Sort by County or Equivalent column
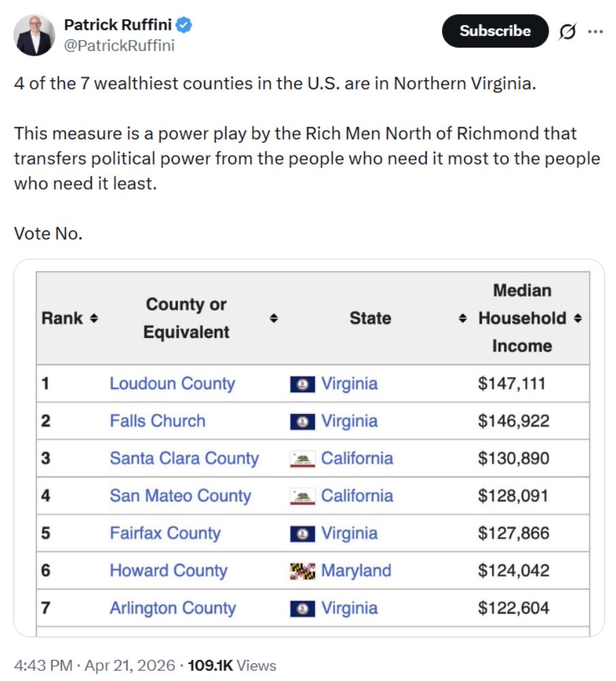The height and width of the screenshot is (681, 616). pos(273,318)
